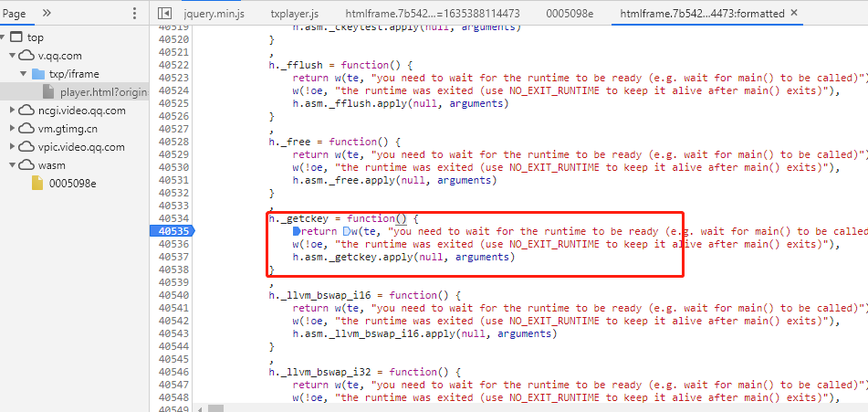Click the inline breakpoint marker before return
Screen dimensions: 868x412
pos(296,231)
